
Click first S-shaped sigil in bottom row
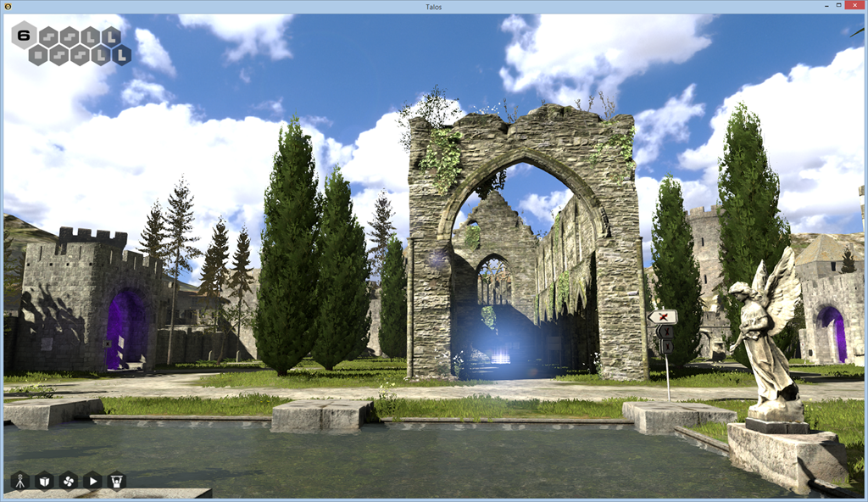58,55
